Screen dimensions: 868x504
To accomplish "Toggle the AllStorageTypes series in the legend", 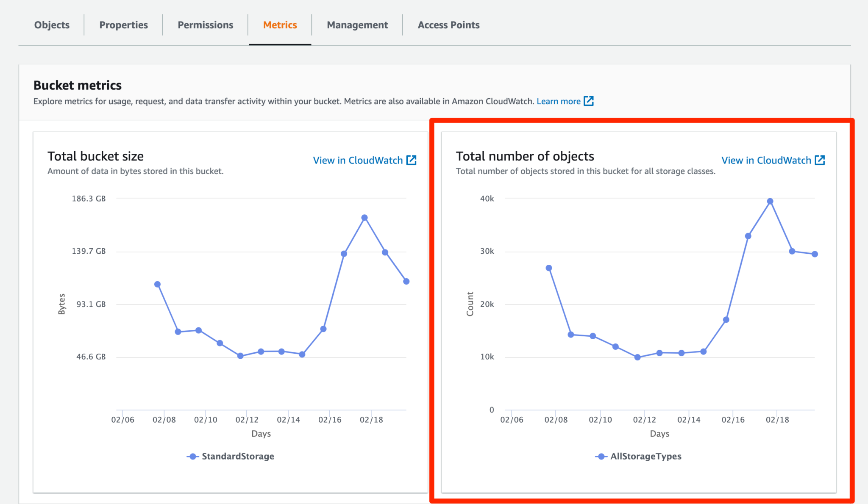I will [x=645, y=456].
